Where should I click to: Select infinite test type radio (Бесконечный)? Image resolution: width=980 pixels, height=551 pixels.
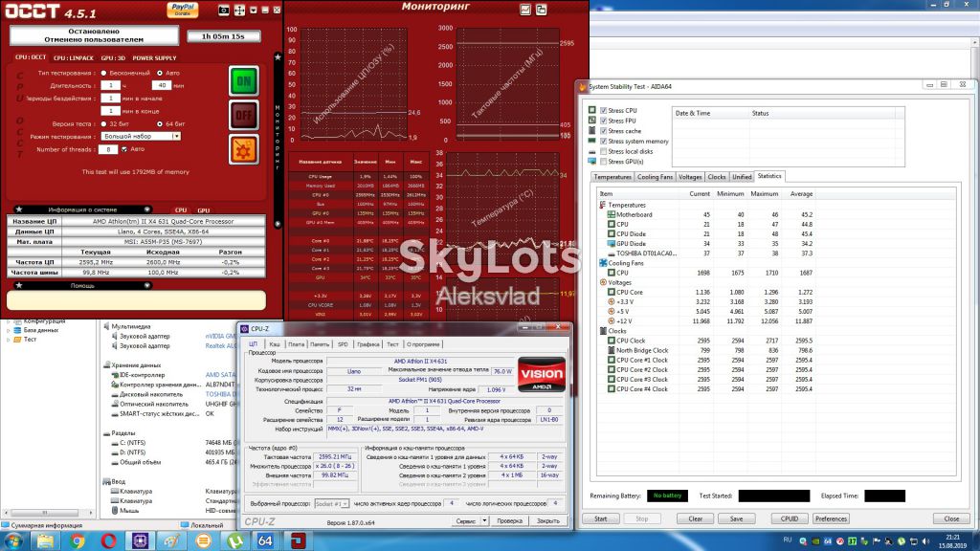tap(103, 73)
